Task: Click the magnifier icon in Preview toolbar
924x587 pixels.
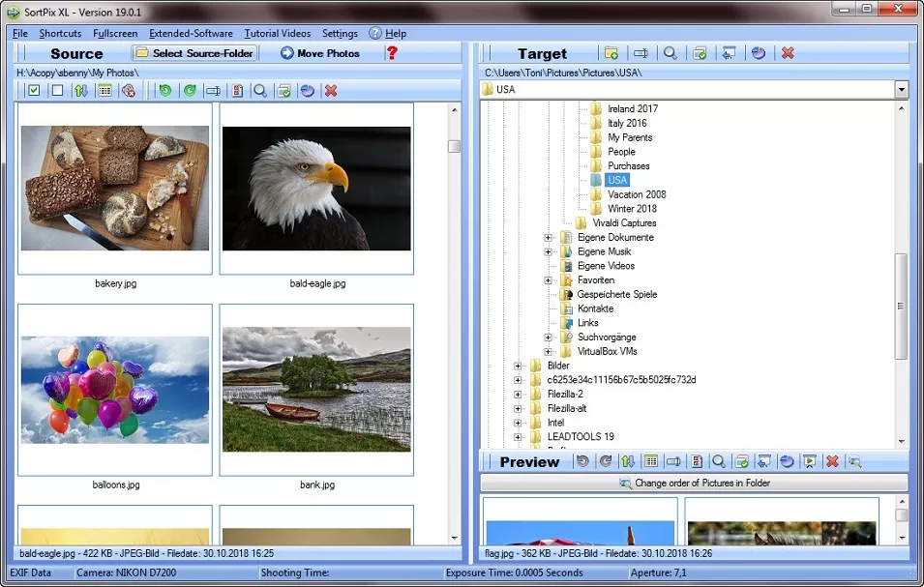Action: [719, 461]
